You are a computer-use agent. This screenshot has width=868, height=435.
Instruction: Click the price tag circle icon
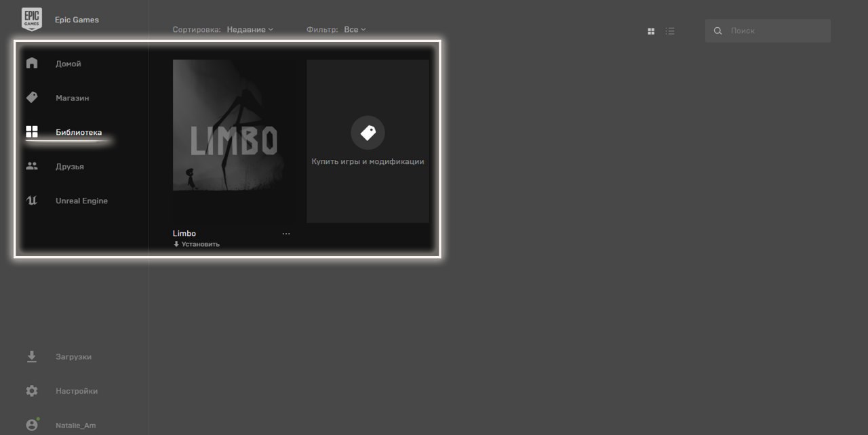tap(368, 133)
